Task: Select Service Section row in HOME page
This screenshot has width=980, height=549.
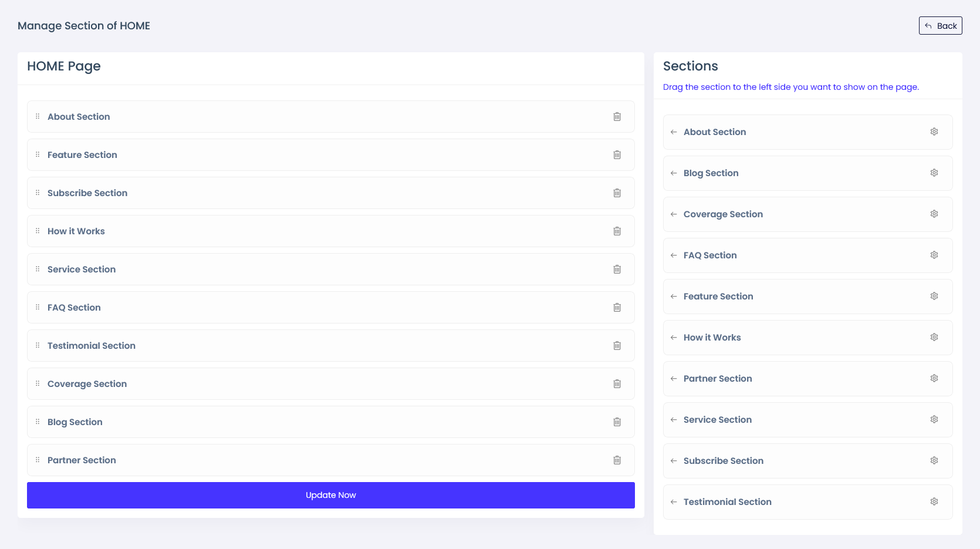Action: click(82, 270)
